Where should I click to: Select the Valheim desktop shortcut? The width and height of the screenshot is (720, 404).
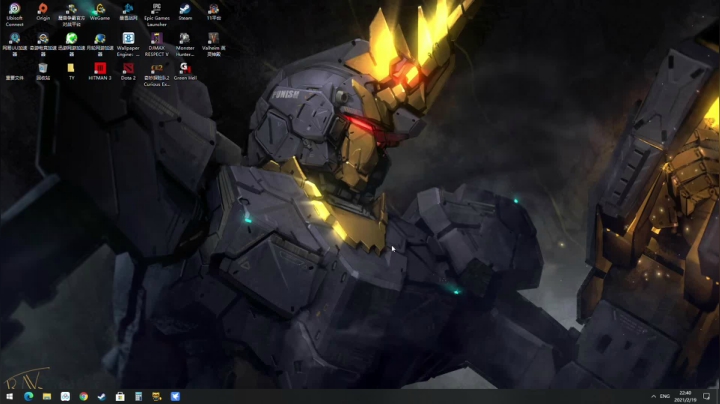tap(214, 44)
